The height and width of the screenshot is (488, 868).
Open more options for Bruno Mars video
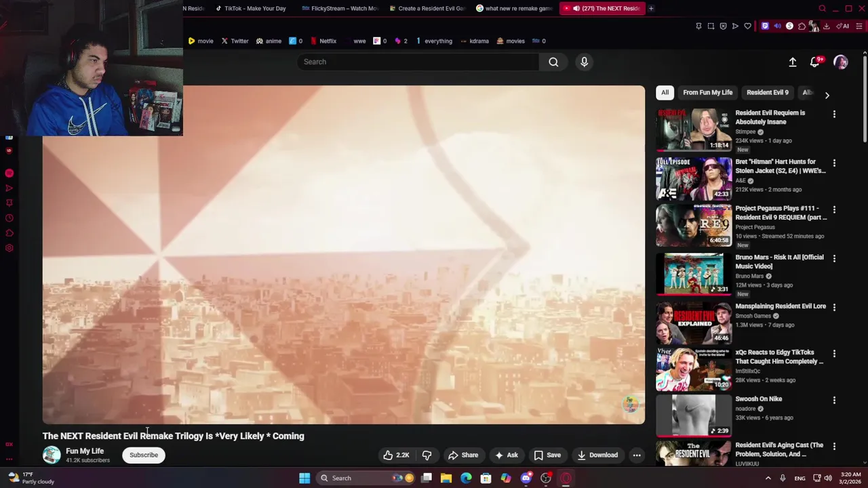[834, 259]
